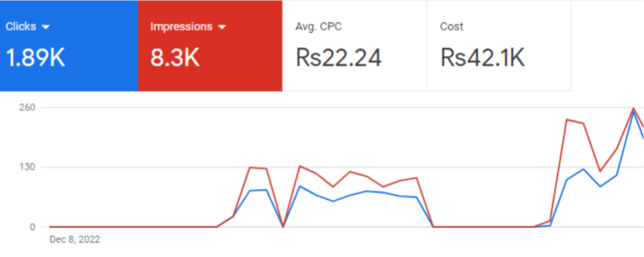Select the 8.3K impressions value
Screen dimensions: 644x257
tap(175, 58)
